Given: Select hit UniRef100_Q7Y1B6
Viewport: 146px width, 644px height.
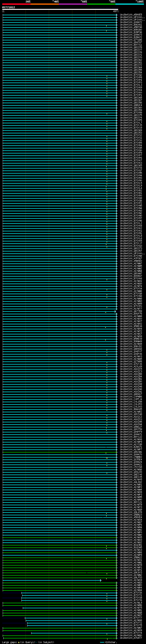Looking at the screenshot, I should click(x=131, y=40).
